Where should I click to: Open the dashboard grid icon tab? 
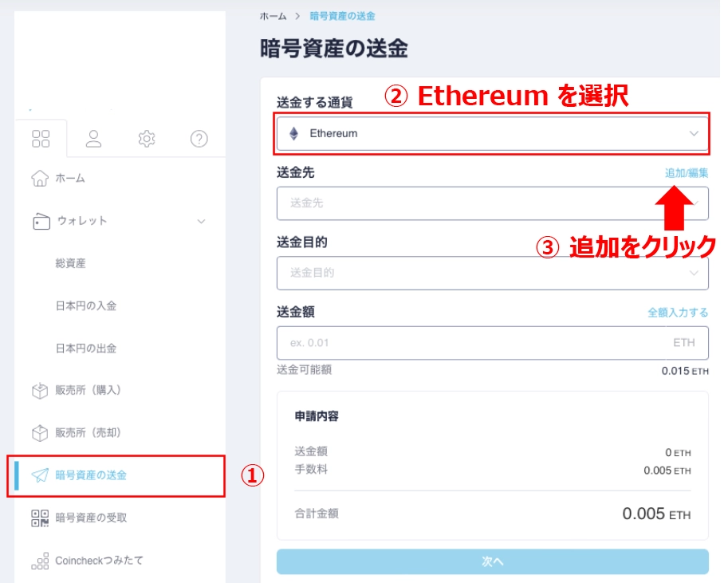(x=41, y=139)
